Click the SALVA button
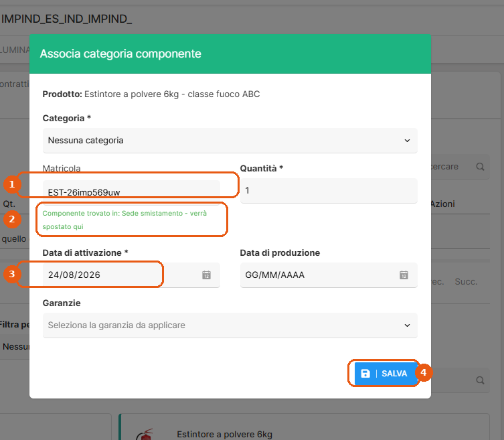504x440 pixels. coord(386,374)
